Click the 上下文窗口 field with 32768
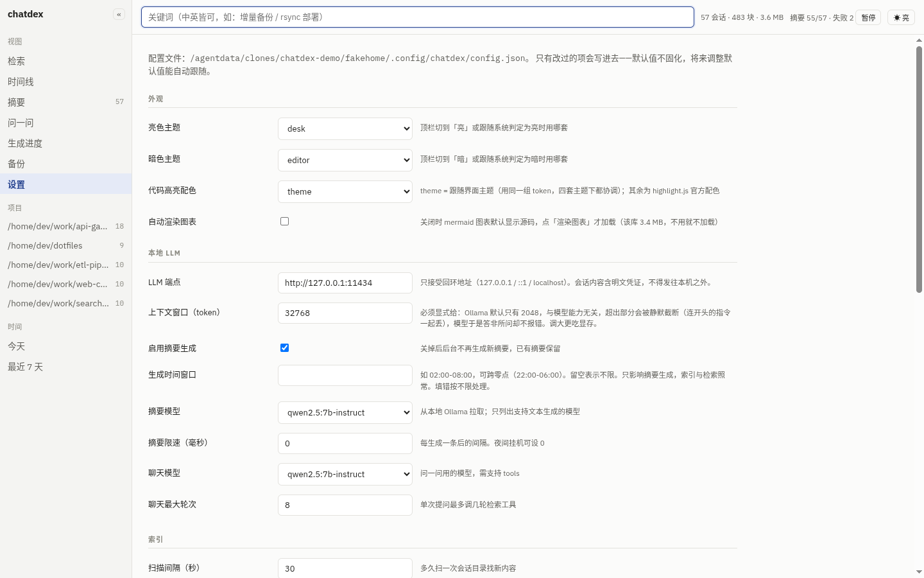Screen dimensions: 924x578 pyautogui.click(x=345, y=313)
